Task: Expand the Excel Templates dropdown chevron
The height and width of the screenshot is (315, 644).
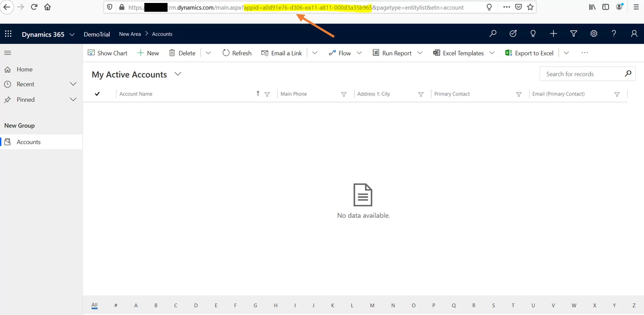Action: [x=492, y=53]
